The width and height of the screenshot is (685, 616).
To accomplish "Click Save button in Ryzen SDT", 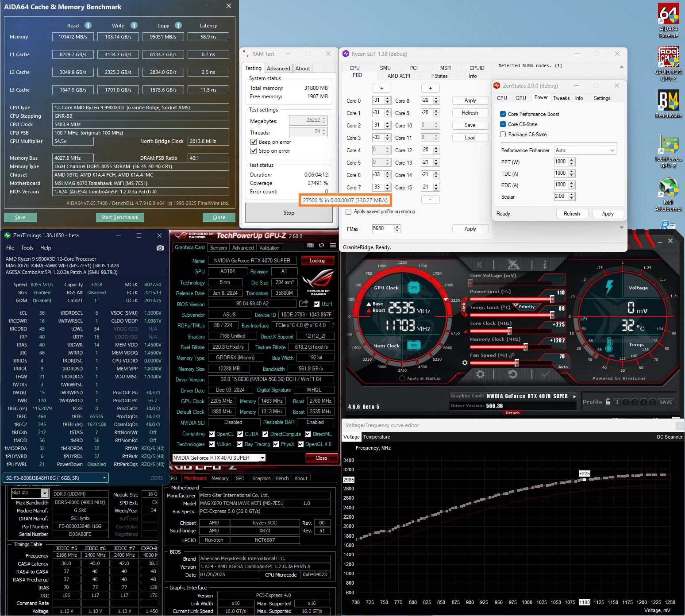I will [470, 125].
